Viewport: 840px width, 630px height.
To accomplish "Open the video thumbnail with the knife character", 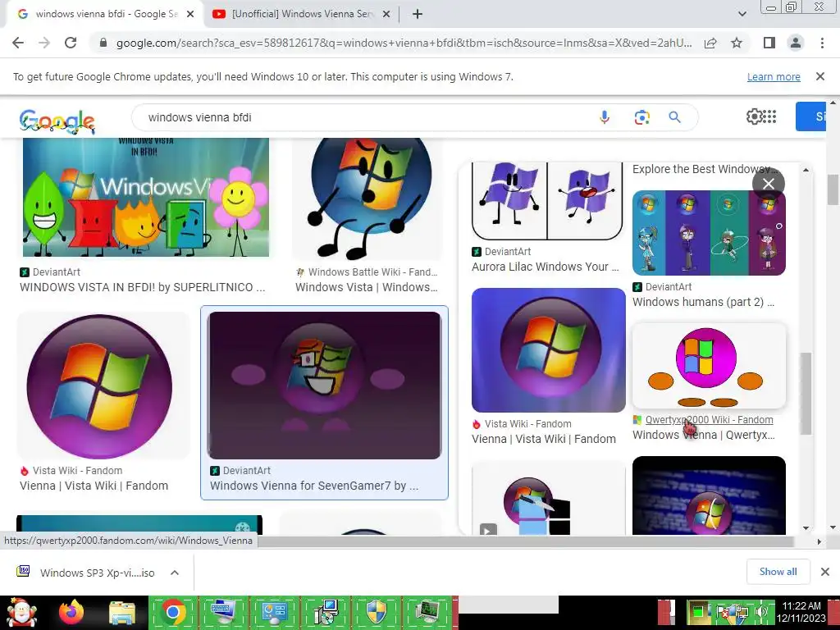I will [549, 498].
